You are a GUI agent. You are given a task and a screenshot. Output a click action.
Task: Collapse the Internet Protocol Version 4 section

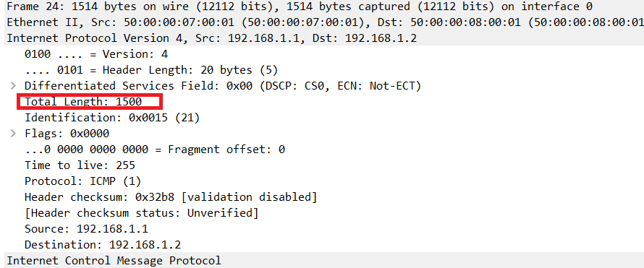(322, 38)
